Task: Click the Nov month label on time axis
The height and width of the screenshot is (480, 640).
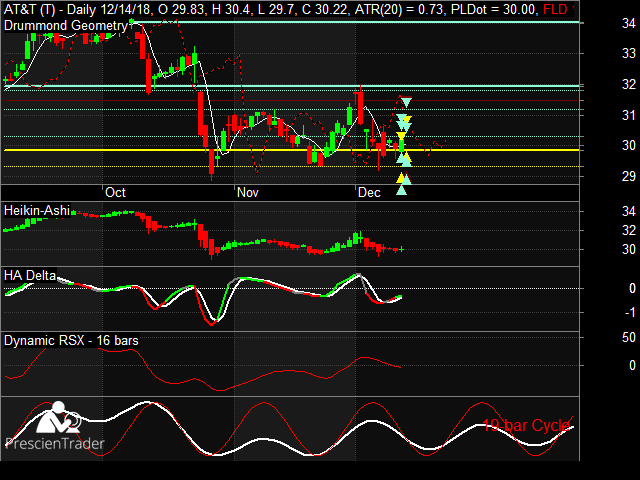Action: point(248,193)
